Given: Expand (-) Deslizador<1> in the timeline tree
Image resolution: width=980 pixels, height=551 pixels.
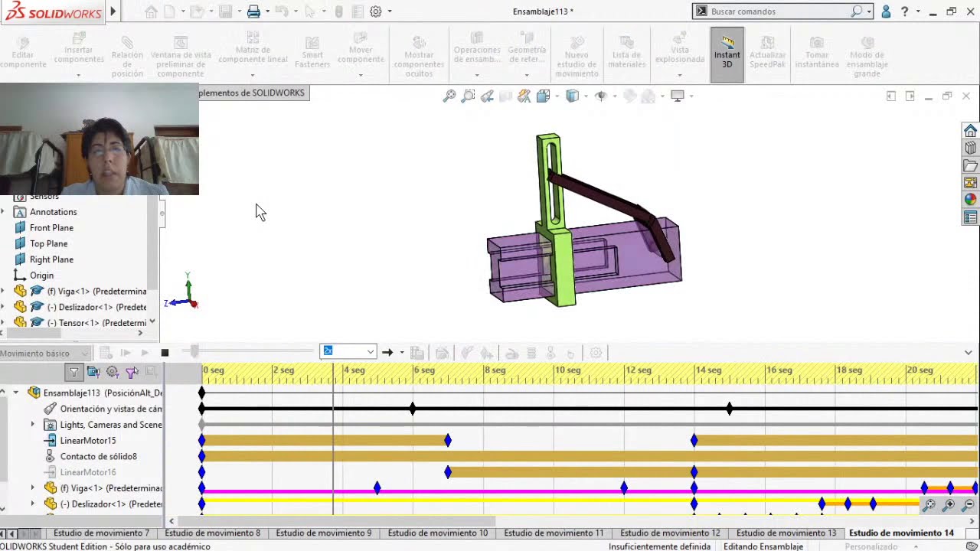Looking at the screenshot, I should [32, 504].
